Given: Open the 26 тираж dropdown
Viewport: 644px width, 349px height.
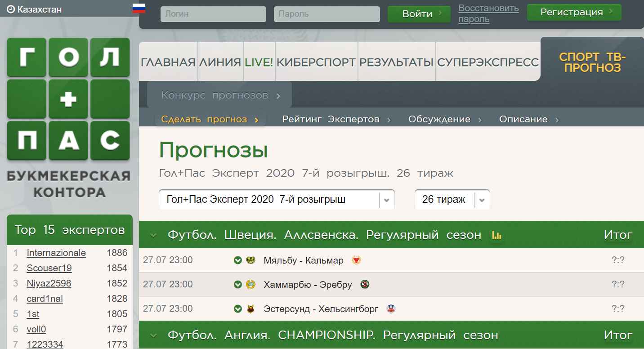Looking at the screenshot, I should tap(452, 200).
